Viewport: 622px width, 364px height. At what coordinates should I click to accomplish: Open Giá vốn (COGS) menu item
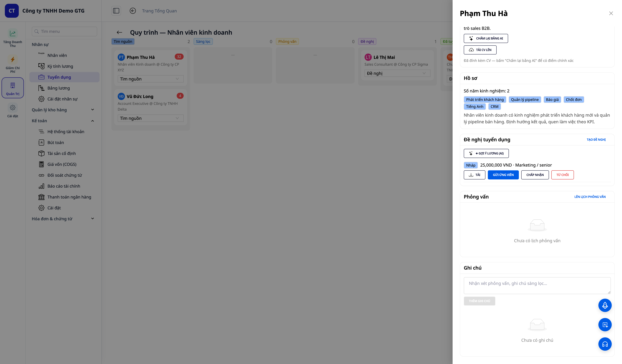pyautogui.click(x=64, y=164)
